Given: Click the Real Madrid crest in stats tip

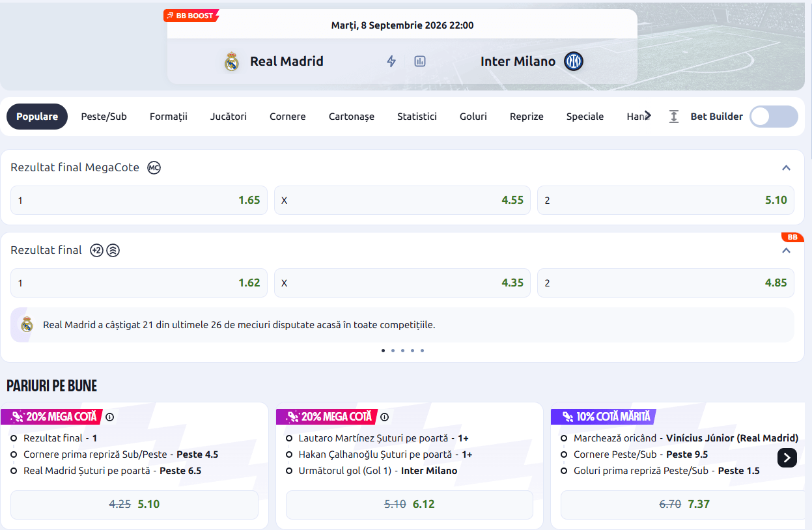Looking at the screenshot, I should 27,324.
